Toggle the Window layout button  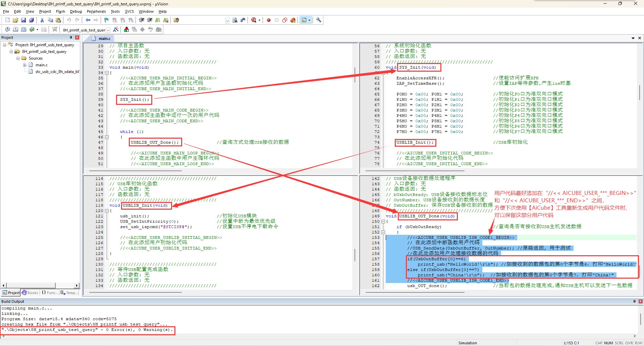point(304,20)
